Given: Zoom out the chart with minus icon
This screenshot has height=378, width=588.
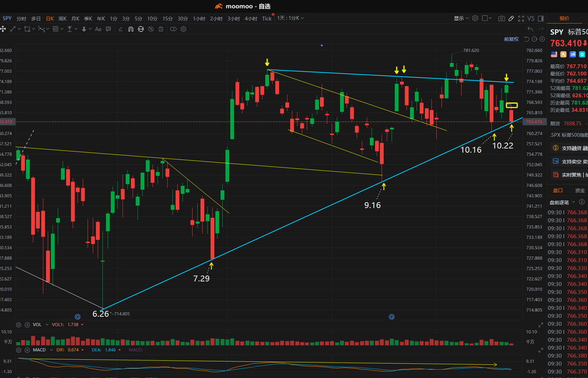Looking at the screenshot, I should tap(535, 39).
